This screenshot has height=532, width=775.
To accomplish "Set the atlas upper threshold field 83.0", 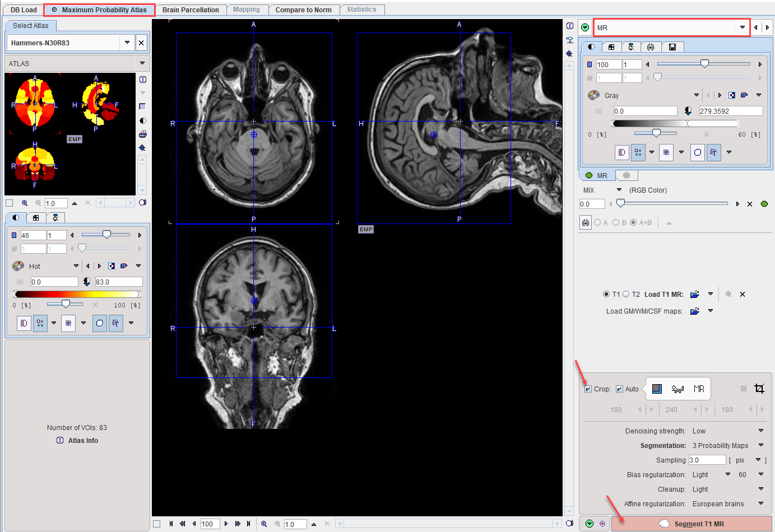I will [x=118, y=282].
